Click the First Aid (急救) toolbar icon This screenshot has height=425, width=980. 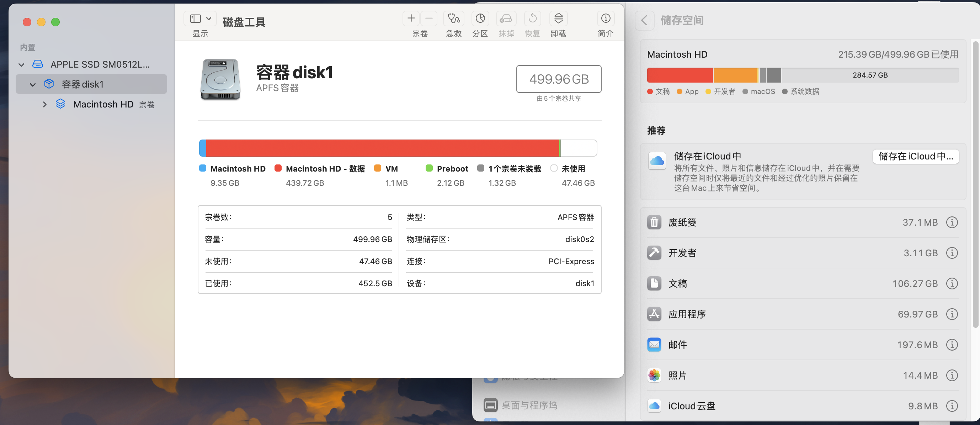[453, 19]
